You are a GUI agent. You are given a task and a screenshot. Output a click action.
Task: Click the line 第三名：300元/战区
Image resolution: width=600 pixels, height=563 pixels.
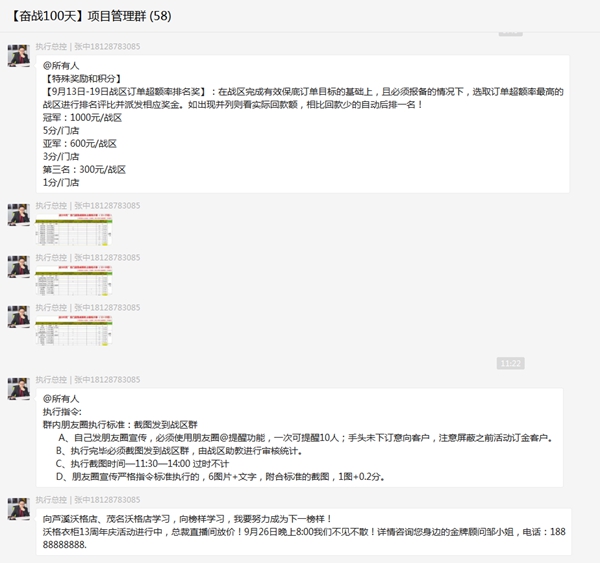coord(84,170)
